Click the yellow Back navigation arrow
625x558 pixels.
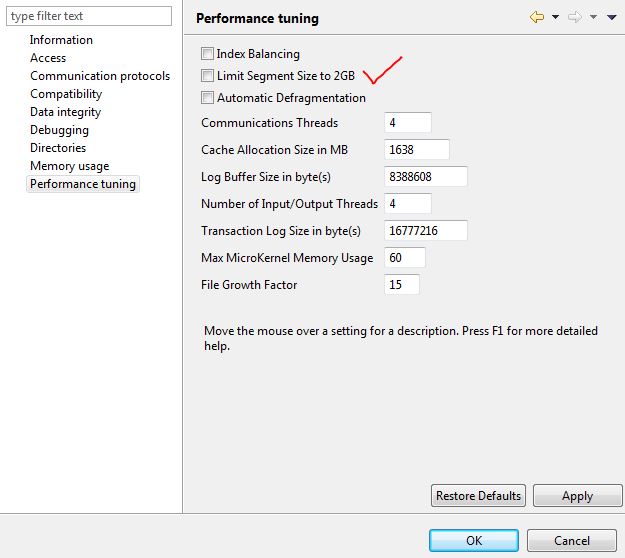coord(537,17)
